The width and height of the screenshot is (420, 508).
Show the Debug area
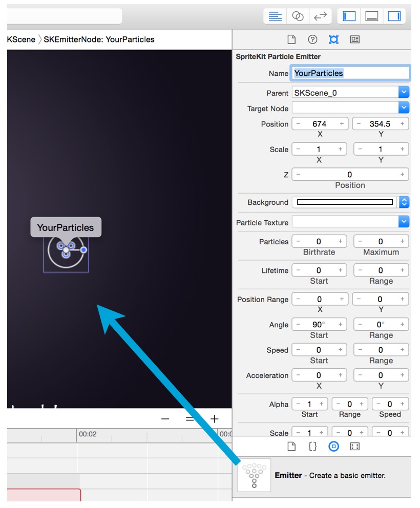(x=372, y=16)
